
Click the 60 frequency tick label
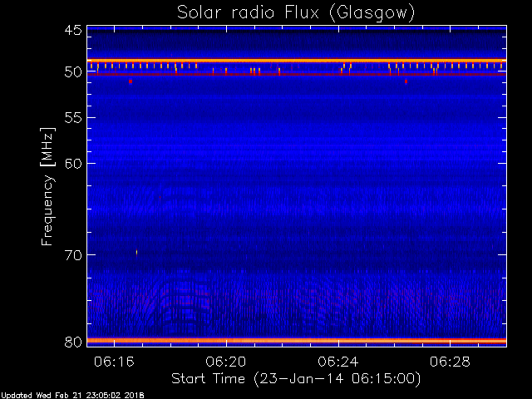73,164
